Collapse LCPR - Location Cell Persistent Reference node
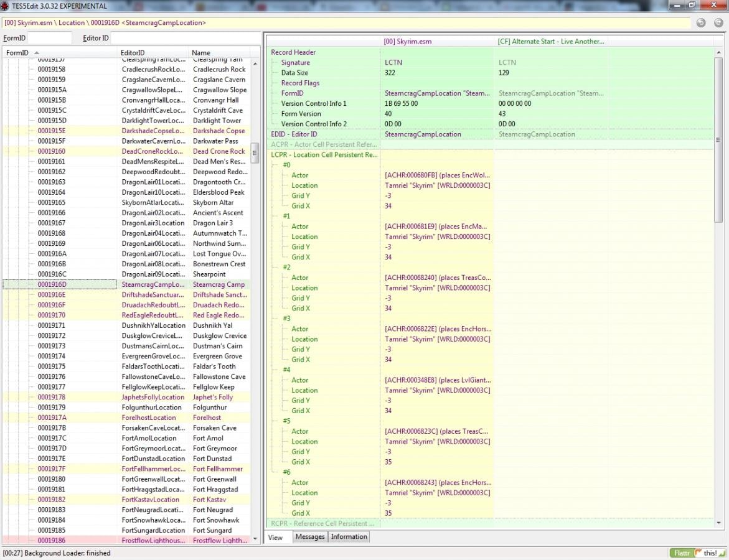The image size is (729, 560). (x=324, y=155)
